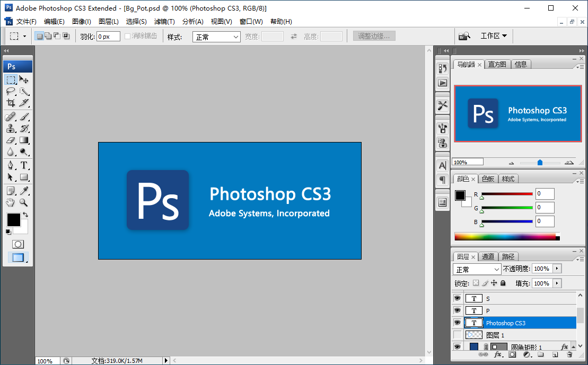Image resolution: width=588 pixels, height=365 pixels.
Task: Hide the S text layer
Action: (x=457, y=298)
